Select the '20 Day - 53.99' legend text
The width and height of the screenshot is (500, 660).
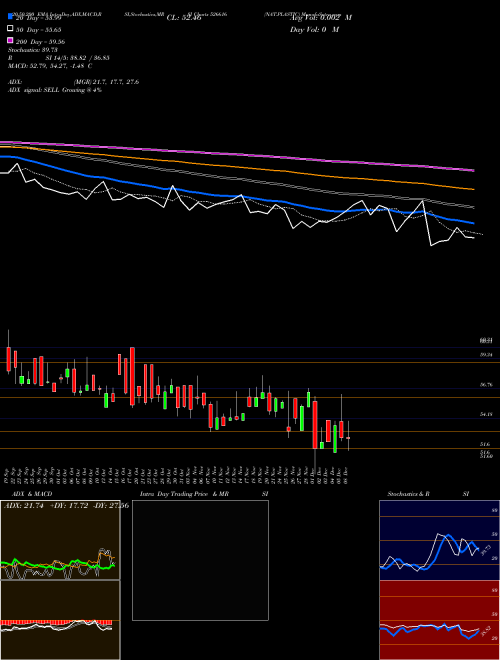[x=39, y=18]
